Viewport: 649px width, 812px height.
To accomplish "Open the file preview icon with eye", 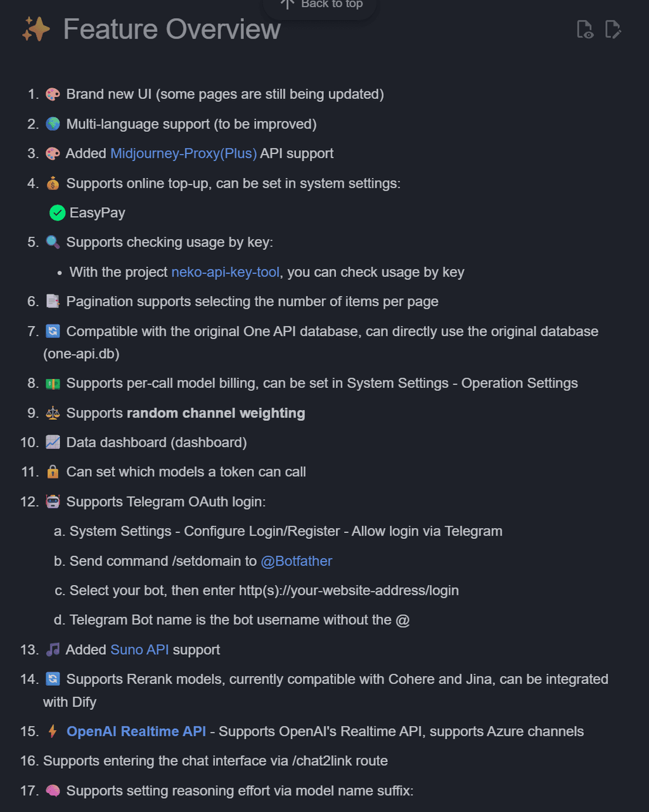I will click(x=584, y=29).
